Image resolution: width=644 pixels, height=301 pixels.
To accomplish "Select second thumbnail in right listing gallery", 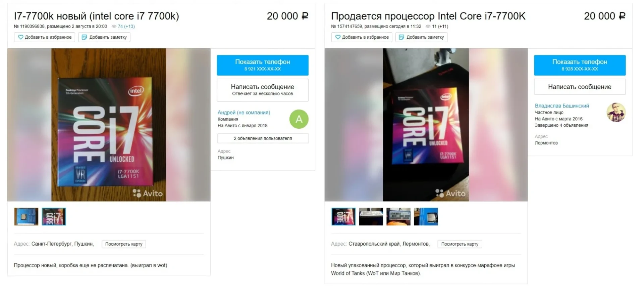I will pyautogui.click(x=371, y=217).
